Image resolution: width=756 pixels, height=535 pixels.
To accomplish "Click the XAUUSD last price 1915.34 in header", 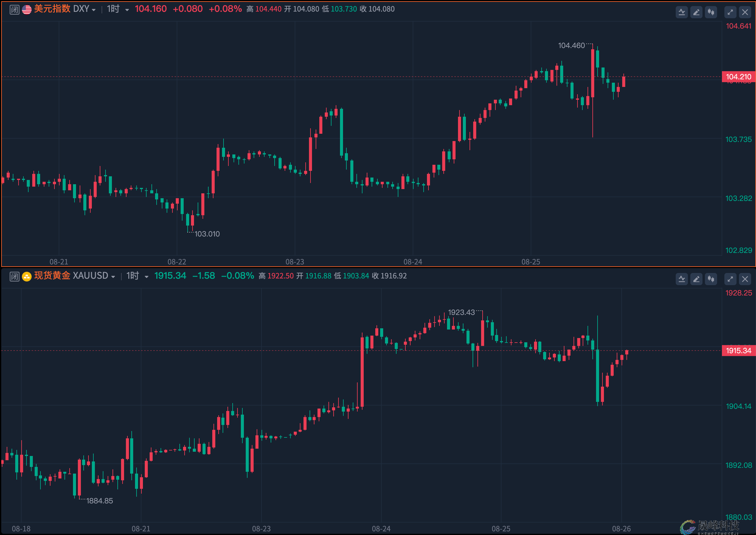I will tap(170, 276).
